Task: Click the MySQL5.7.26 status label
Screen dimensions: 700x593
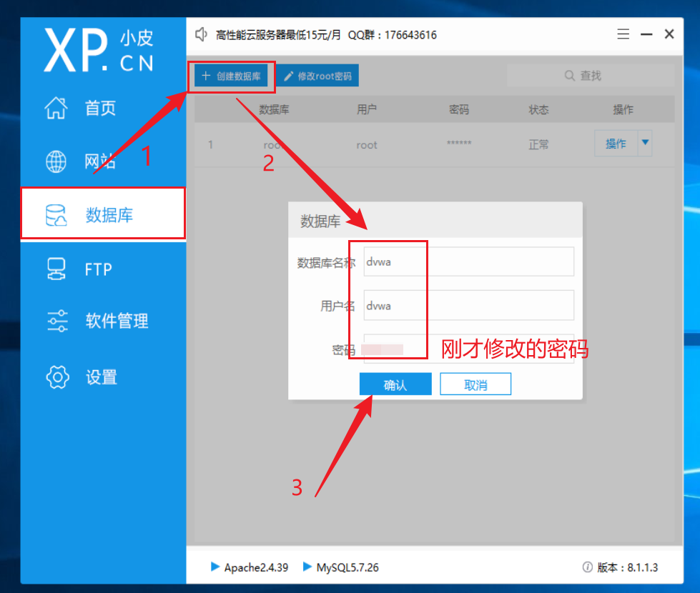Action: tap(347, 567)
